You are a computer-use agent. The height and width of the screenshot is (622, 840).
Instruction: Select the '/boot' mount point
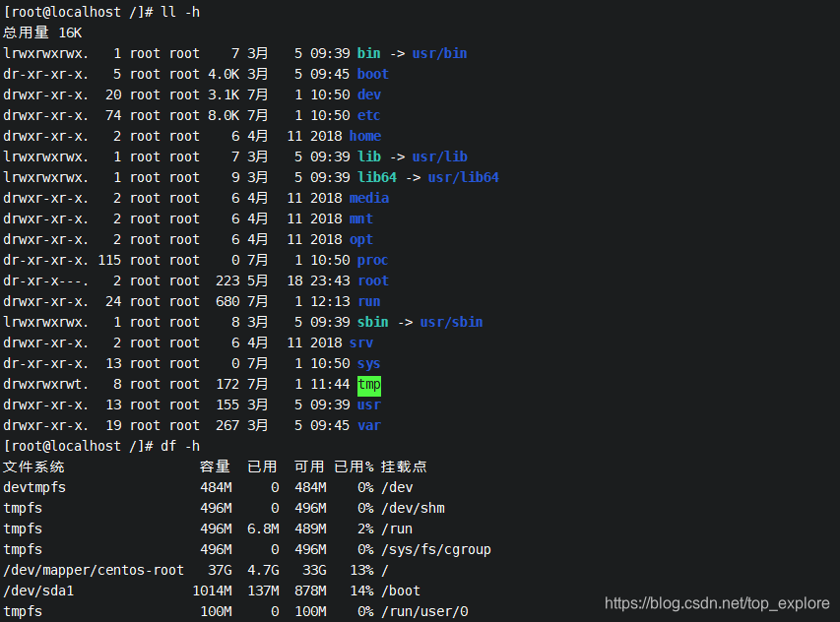(x=401, y=591)
